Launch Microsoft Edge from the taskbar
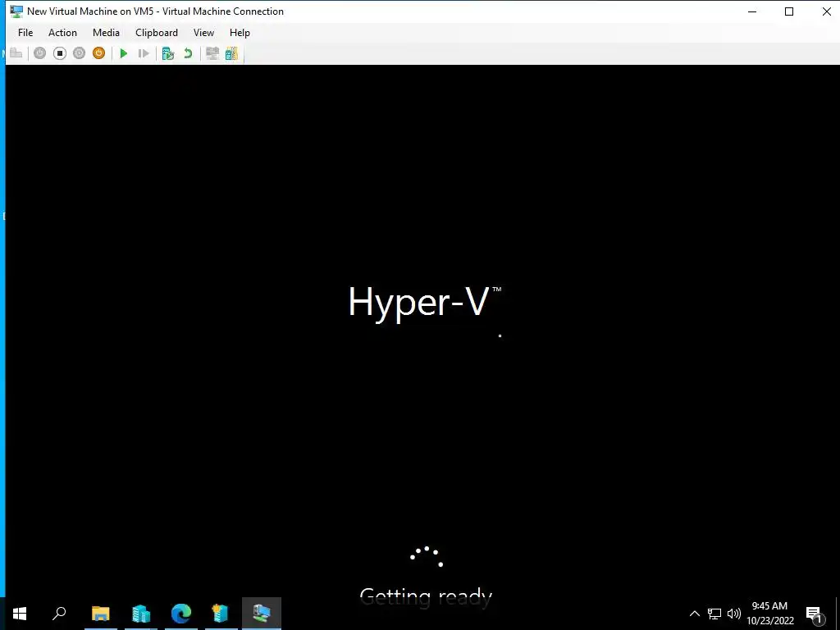840x630 pixels. (181, 614)
